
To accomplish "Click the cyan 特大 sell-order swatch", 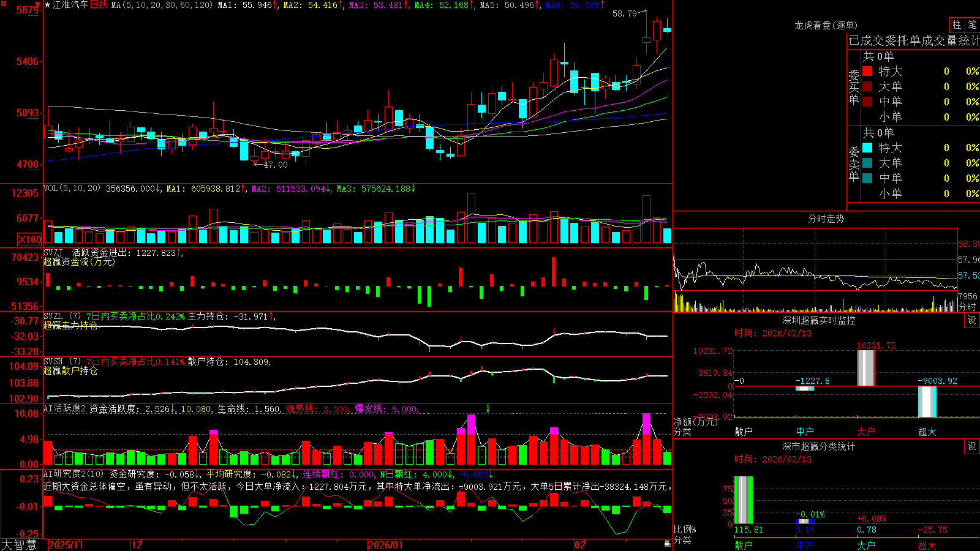I will pos(867,148).
